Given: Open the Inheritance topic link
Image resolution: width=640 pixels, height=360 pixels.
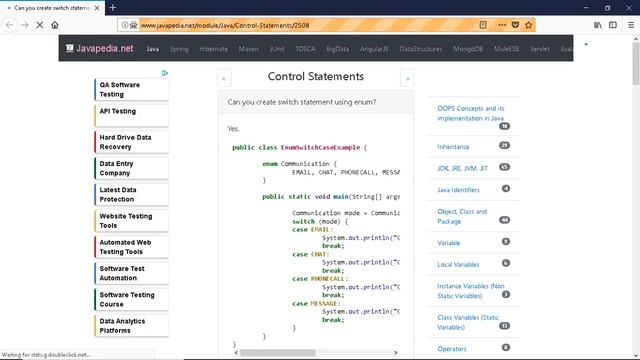Looking at the screenshot, I should [x=453, y=147].
